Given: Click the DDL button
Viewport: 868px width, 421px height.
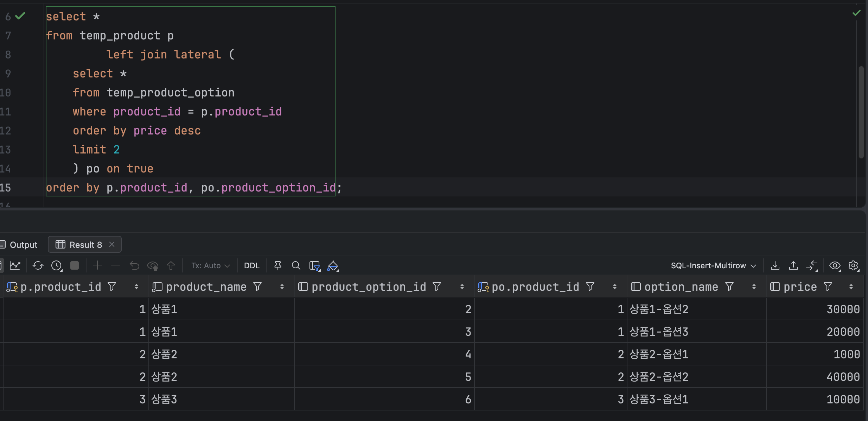Looking at the screenshot, I should click(251, 265).
